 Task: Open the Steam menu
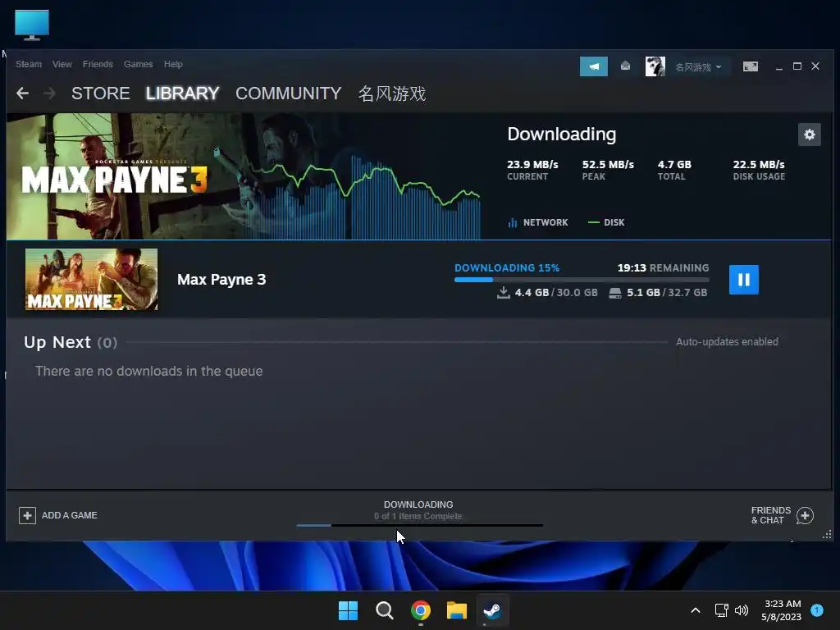[x=29, y=64]
